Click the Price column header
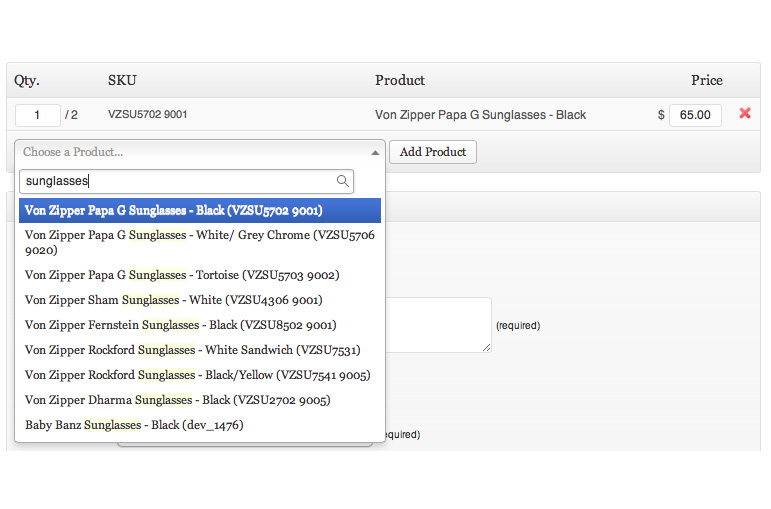This screenshot has height=509, width=771. tap(707, 80)
